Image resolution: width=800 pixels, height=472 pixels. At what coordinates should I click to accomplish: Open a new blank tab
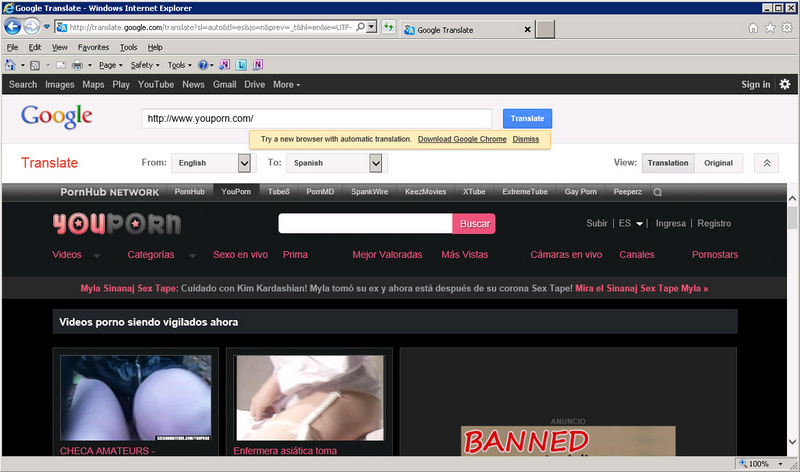click(545, 30)
